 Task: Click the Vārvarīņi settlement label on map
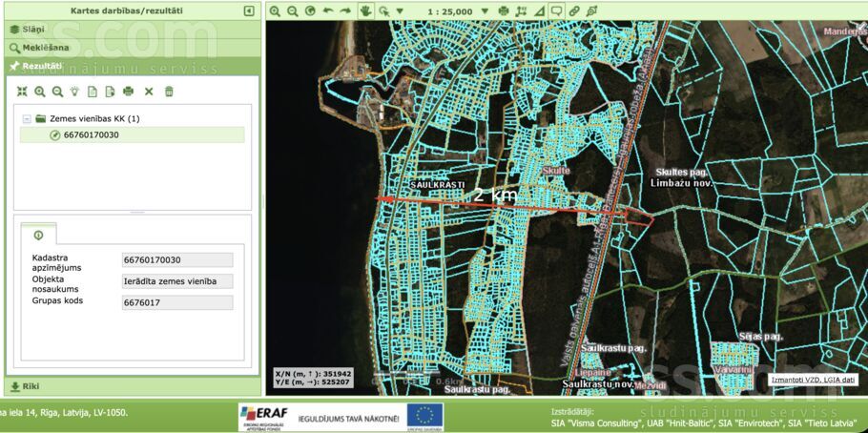point(734,369)
